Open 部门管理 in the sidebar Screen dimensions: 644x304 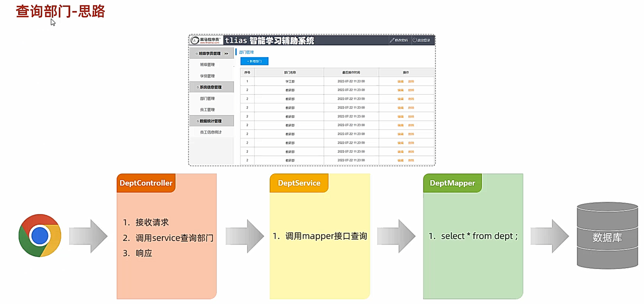point(207,98)
